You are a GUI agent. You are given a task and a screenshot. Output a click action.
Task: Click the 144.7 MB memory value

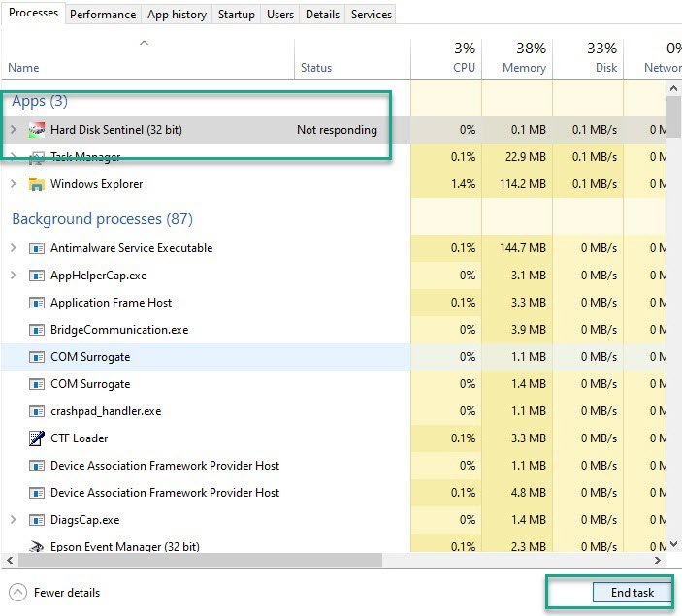522,248
